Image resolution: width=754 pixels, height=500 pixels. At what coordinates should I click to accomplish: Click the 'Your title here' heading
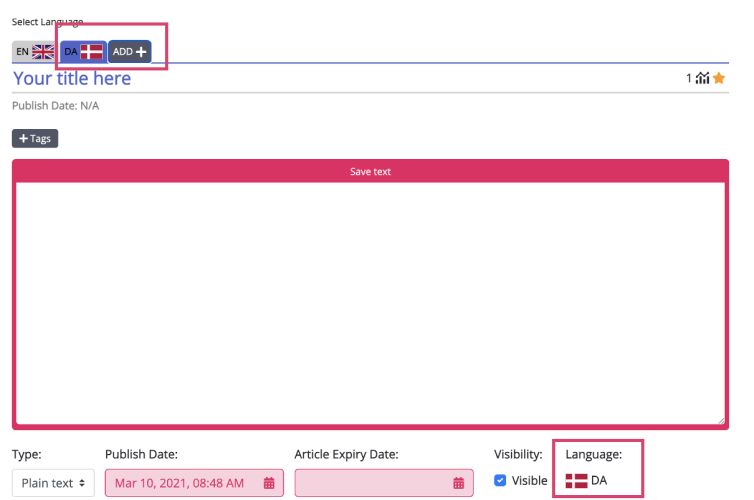pyautogui.click(x=72, y=79)
